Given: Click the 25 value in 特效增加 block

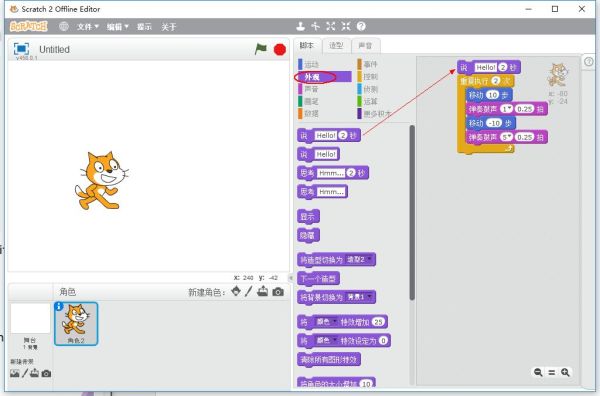Looking at the screenshot, I should [x=378, y=322].
